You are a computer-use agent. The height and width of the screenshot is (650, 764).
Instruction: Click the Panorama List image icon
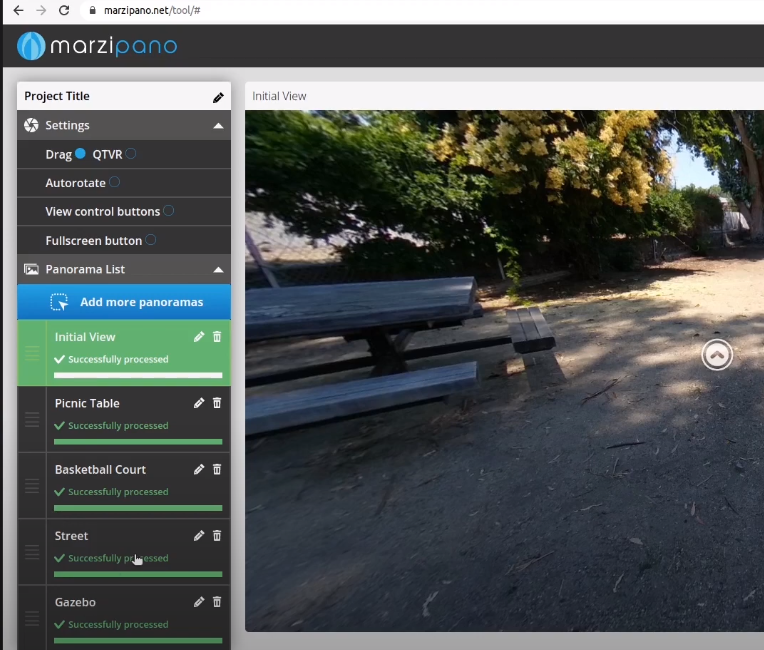tap(31, 269)
